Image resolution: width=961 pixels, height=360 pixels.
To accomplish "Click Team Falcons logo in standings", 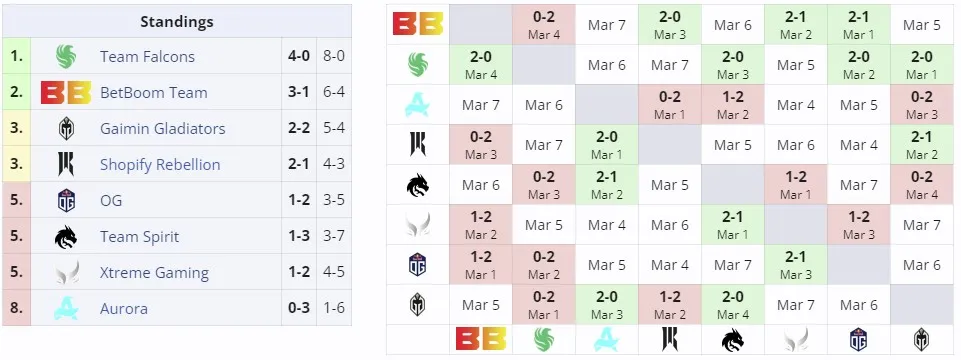I will [66, 56].
